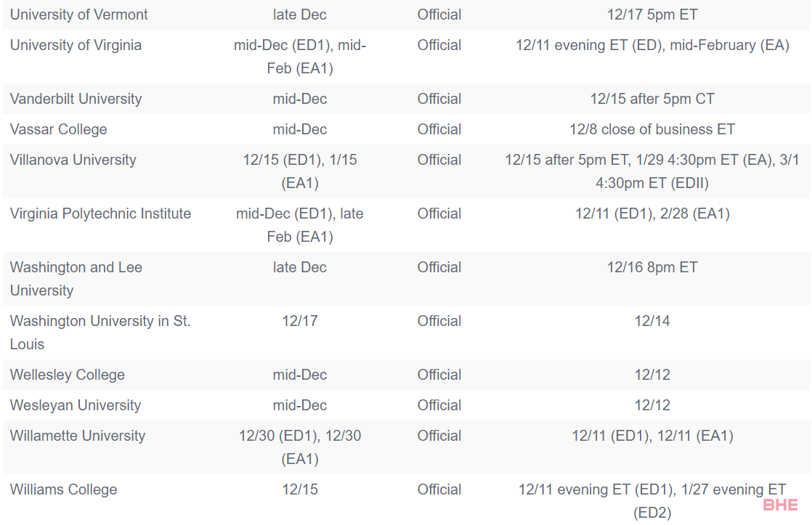
Task: Click the Villanova University name cell
Action: click(73, 160)
